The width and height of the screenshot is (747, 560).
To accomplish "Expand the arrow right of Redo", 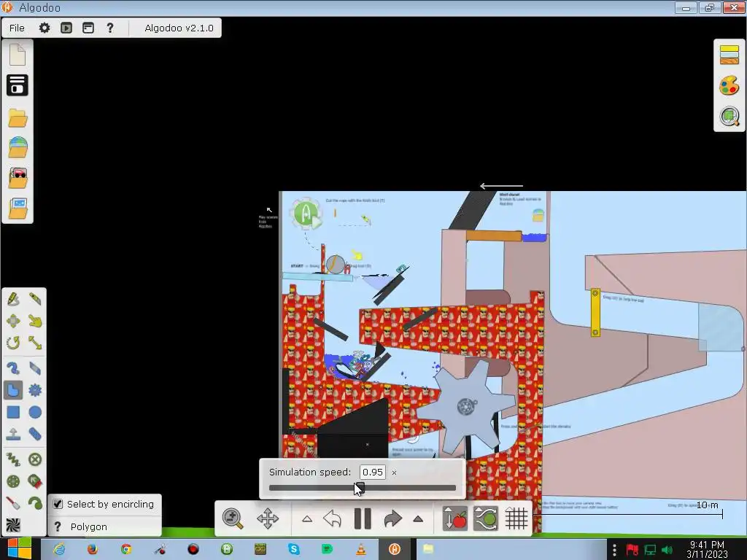I will point(418,519).
